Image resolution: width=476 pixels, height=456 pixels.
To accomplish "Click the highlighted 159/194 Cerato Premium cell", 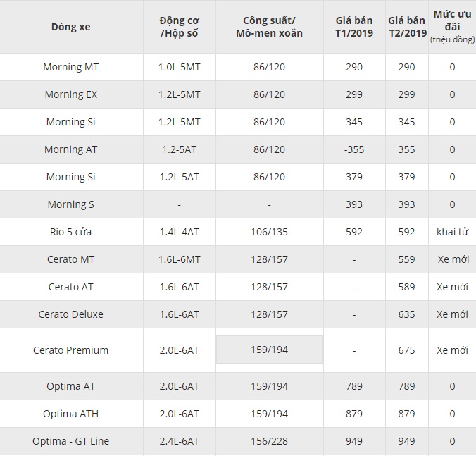I will pyautogui.click(x=269, y=350).
